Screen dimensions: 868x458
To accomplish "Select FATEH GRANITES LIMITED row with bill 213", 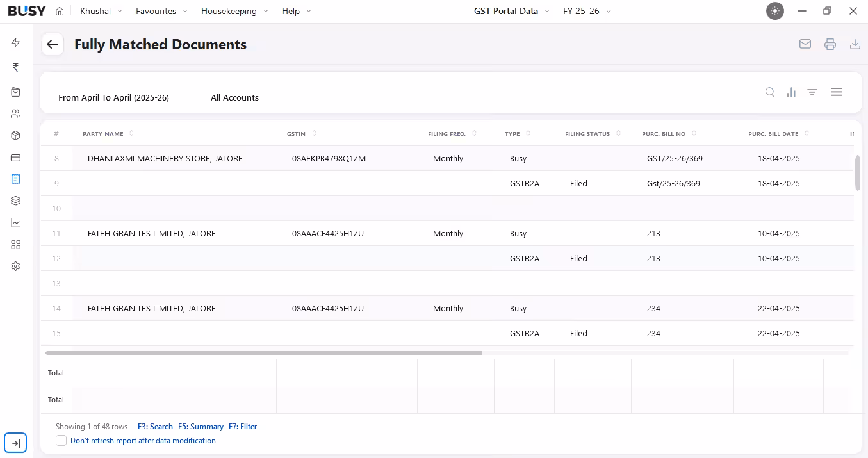I will pyautogui.click(x=447, y=233).
